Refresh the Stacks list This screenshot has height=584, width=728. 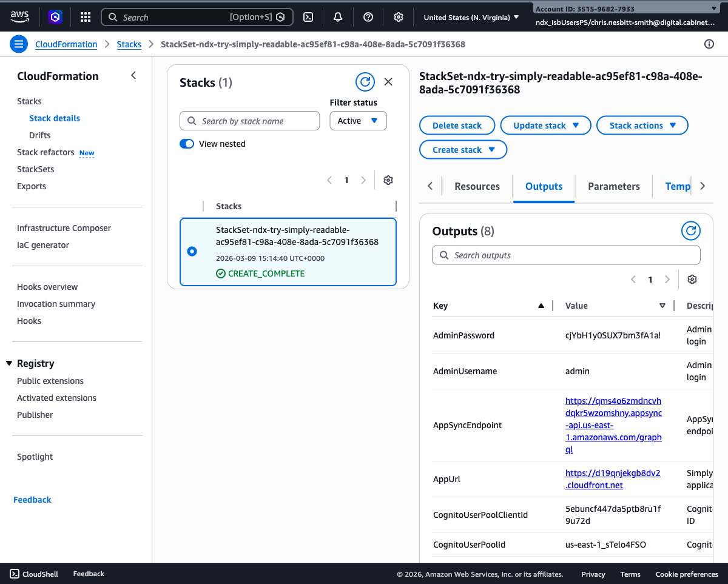[365, 82]
